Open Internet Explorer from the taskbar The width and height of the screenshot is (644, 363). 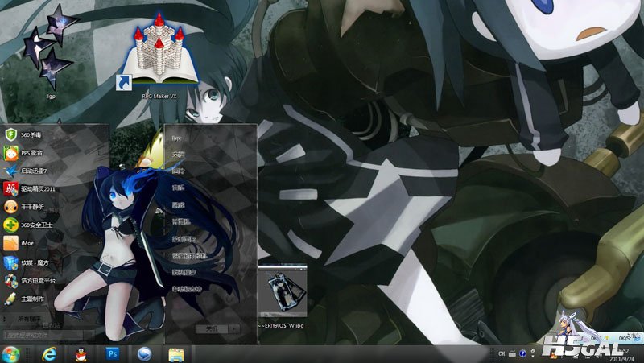(x=49, y=354)
